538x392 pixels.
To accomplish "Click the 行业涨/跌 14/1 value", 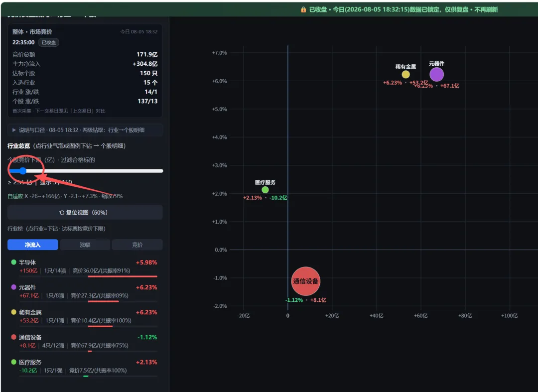I will 151,92.
